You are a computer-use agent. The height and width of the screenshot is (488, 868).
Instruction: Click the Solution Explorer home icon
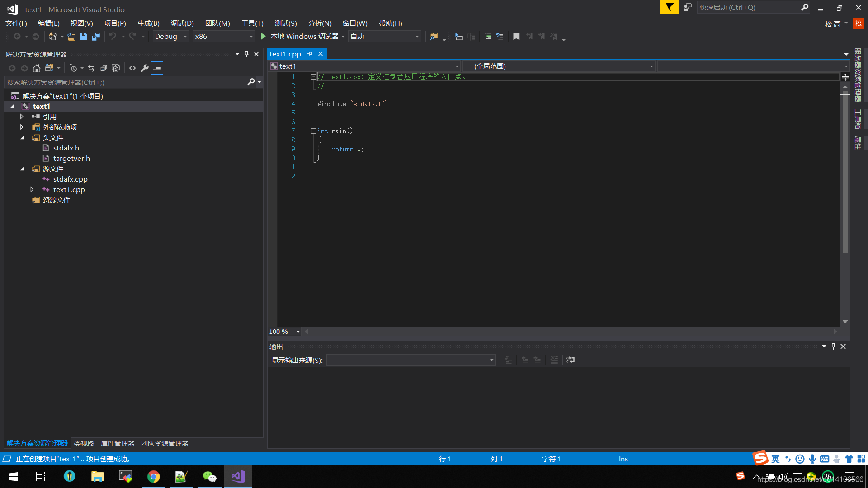(37, 68)
